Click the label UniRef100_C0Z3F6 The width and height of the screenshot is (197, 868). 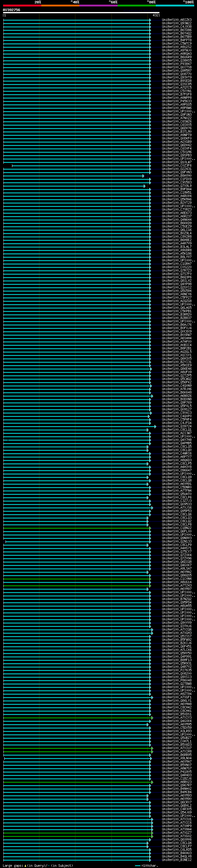[177, 165]
